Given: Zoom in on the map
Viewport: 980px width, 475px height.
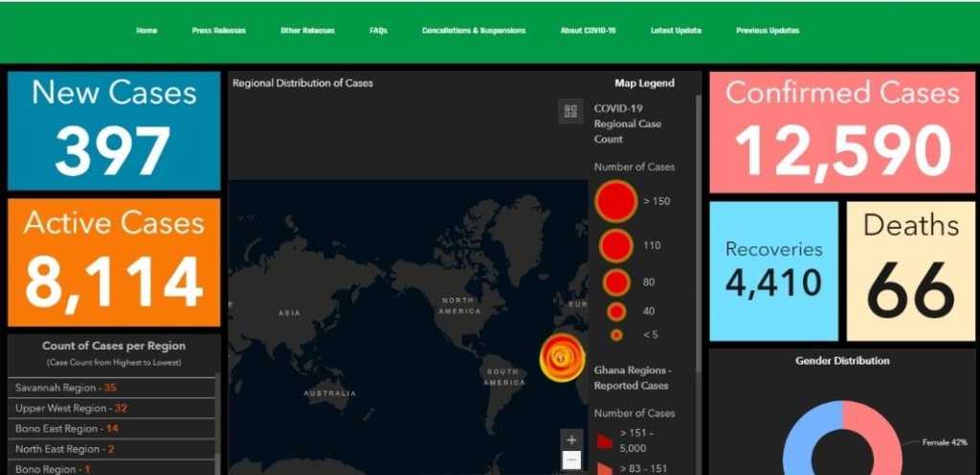Looking at the screenshot, I should point(571,440).
